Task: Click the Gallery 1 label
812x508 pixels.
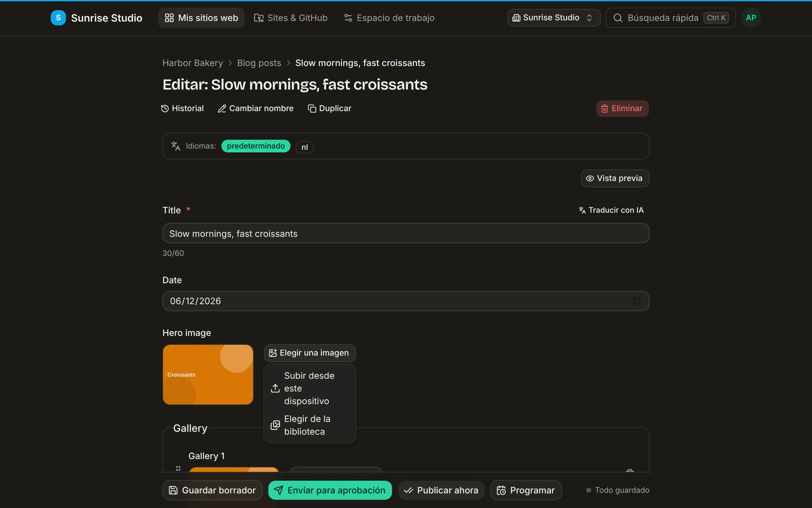Action: pyautogui.click(x=206, y=456)
